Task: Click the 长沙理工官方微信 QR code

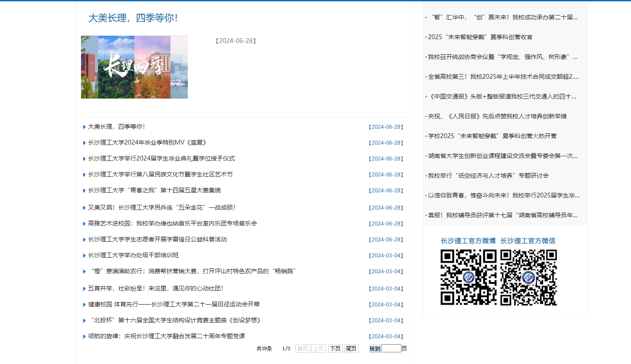Action: [528, 278]
